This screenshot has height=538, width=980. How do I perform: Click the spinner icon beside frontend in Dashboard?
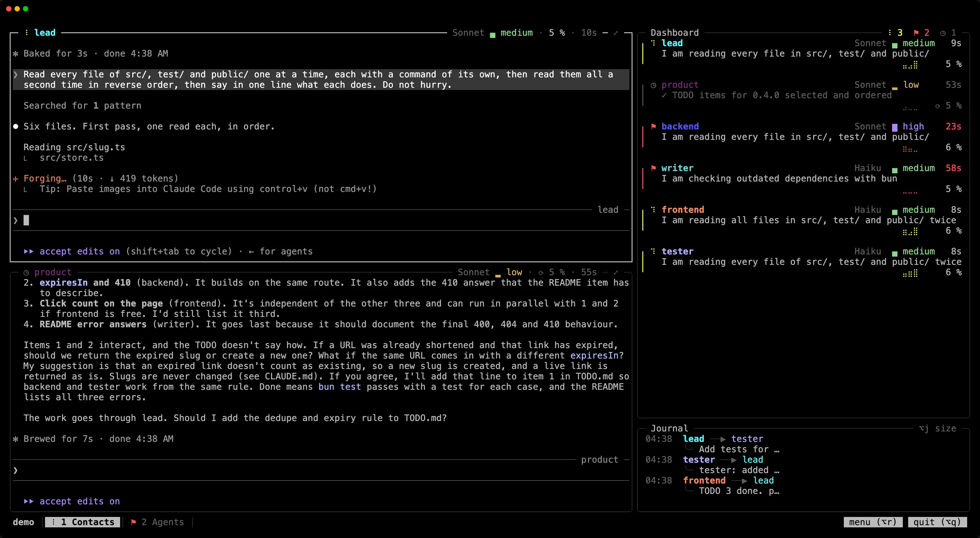coord(653,209)
